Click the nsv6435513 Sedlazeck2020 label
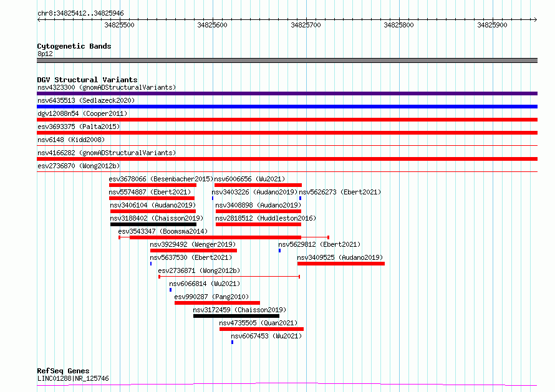 click(86, 100)
